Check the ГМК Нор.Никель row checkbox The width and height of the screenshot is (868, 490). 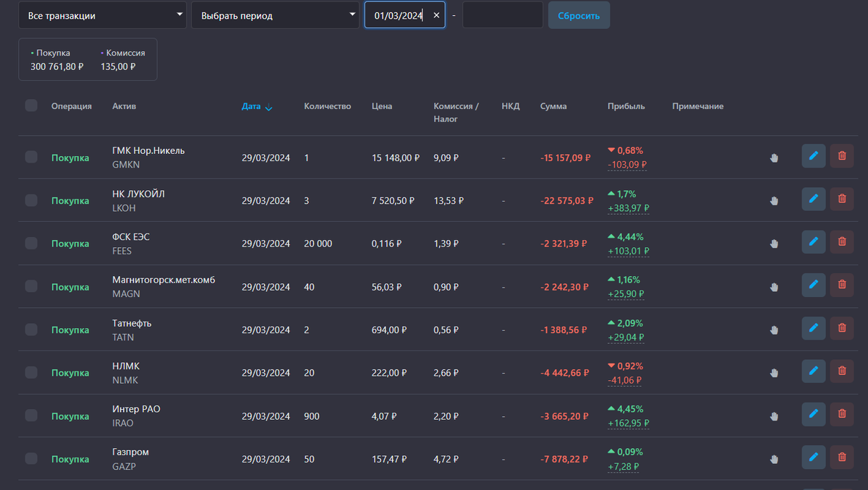coord(31,157)
